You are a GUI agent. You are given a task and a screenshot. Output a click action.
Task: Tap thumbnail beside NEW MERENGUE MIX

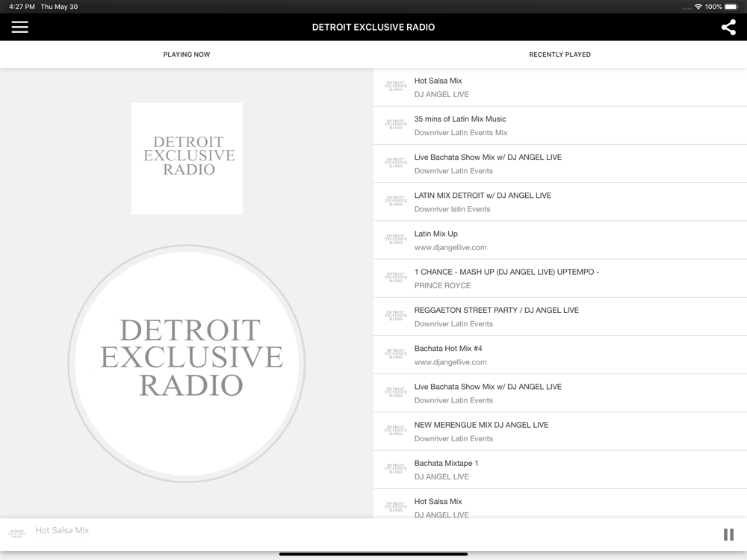pos(395,431)
